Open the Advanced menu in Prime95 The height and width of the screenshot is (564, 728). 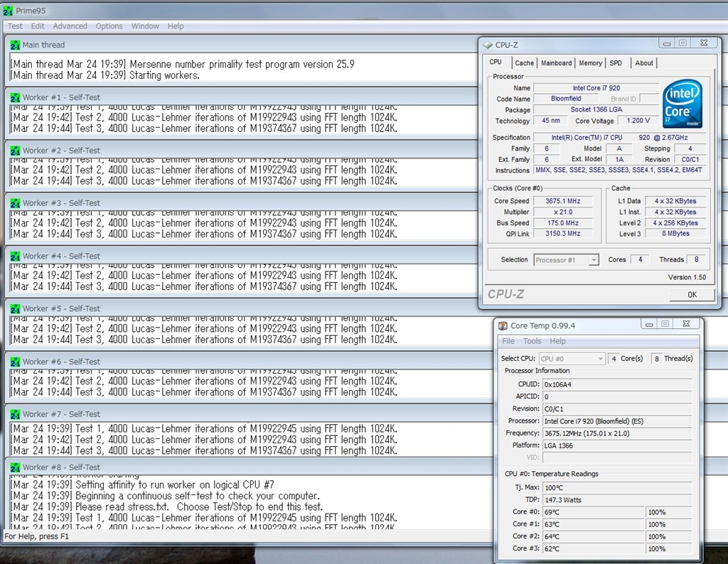[70, 26]
